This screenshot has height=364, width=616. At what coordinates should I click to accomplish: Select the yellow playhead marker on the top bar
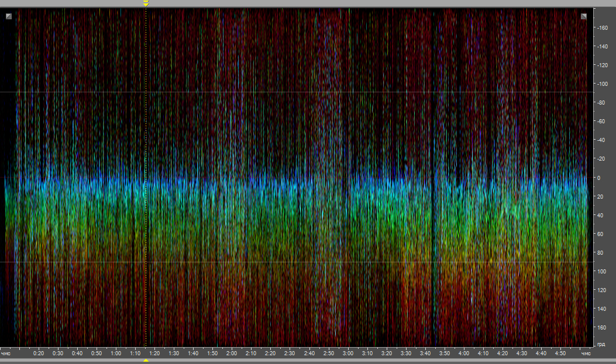(x=146, y=3)
